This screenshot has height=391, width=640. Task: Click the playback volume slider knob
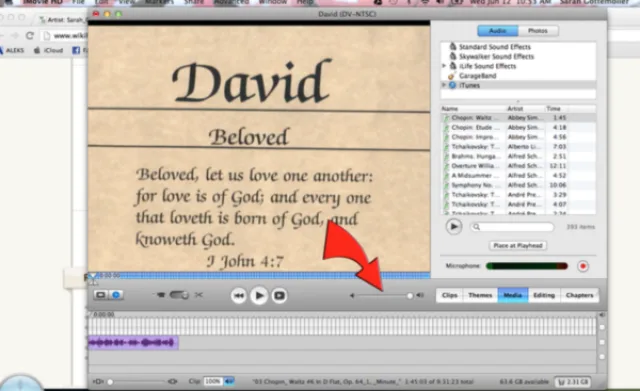(409, 295)
